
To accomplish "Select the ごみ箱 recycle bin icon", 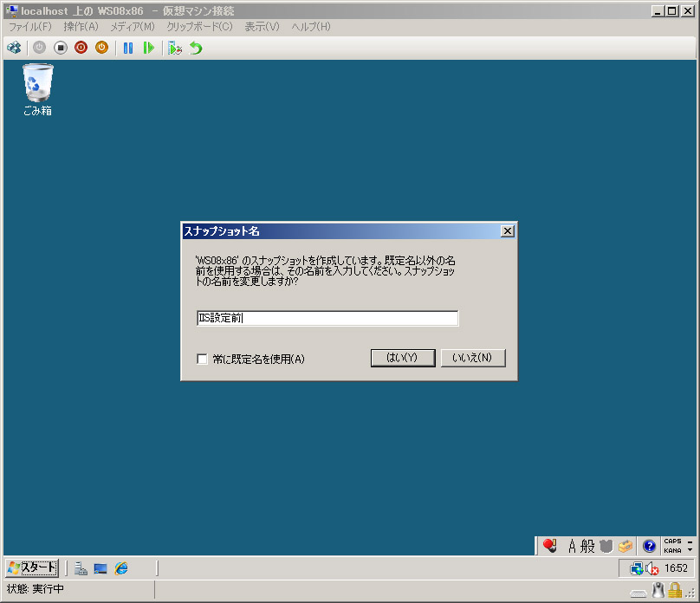I will click(x=37, y=90).
